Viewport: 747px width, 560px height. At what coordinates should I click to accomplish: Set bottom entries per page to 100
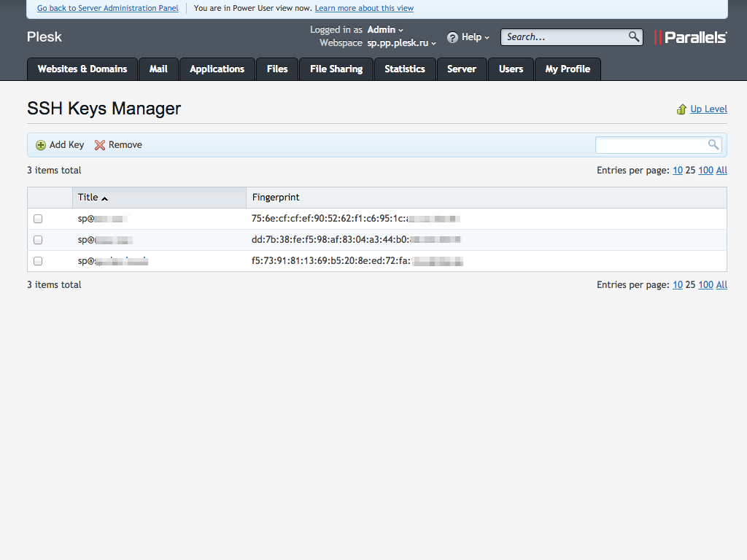(x=705, y=285)
